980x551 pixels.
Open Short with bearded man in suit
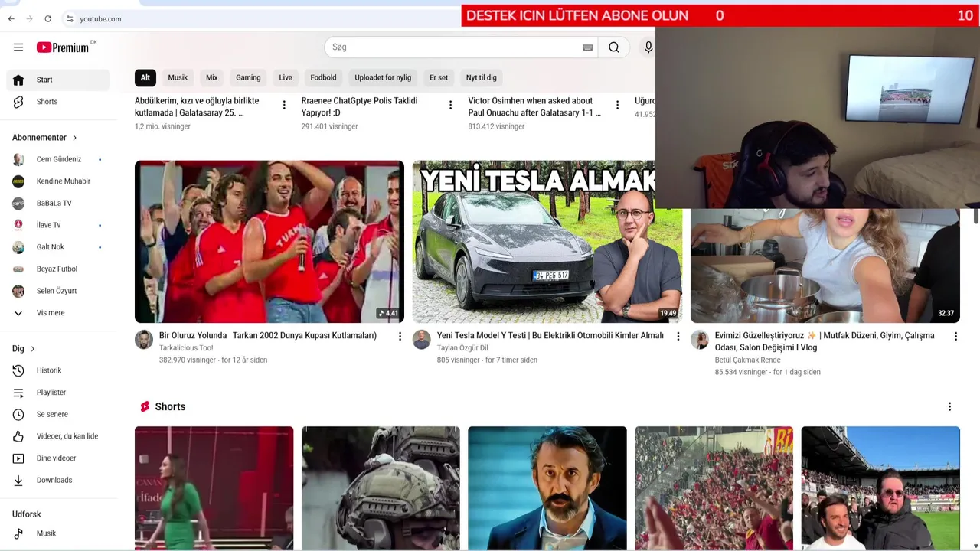tap(547, 488)
